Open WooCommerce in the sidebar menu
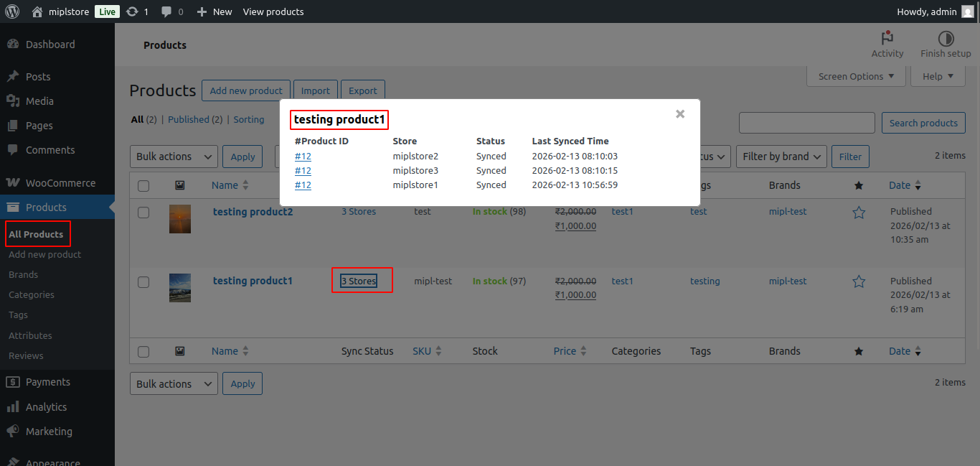This screenshot has width=980, height=466. tap(60, 183)
